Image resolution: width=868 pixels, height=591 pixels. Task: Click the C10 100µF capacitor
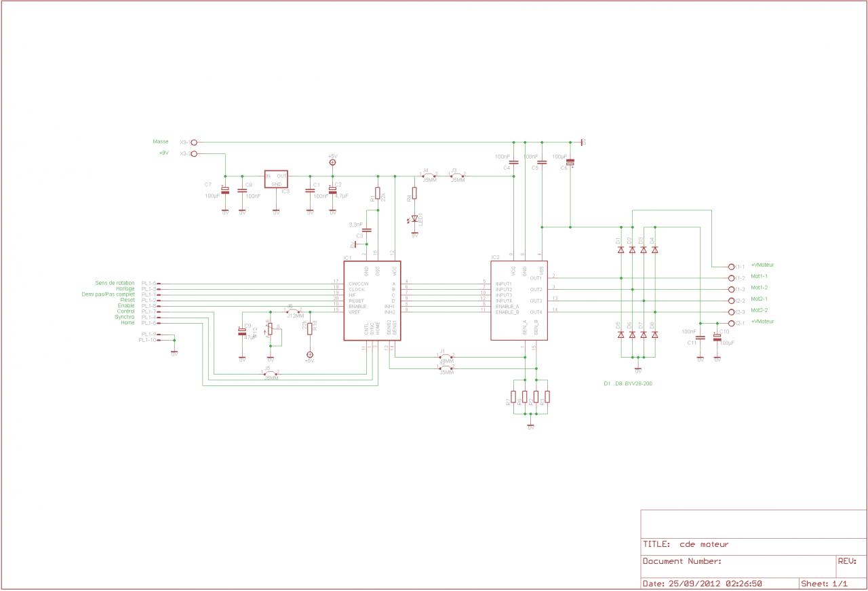tap(717, 337)
